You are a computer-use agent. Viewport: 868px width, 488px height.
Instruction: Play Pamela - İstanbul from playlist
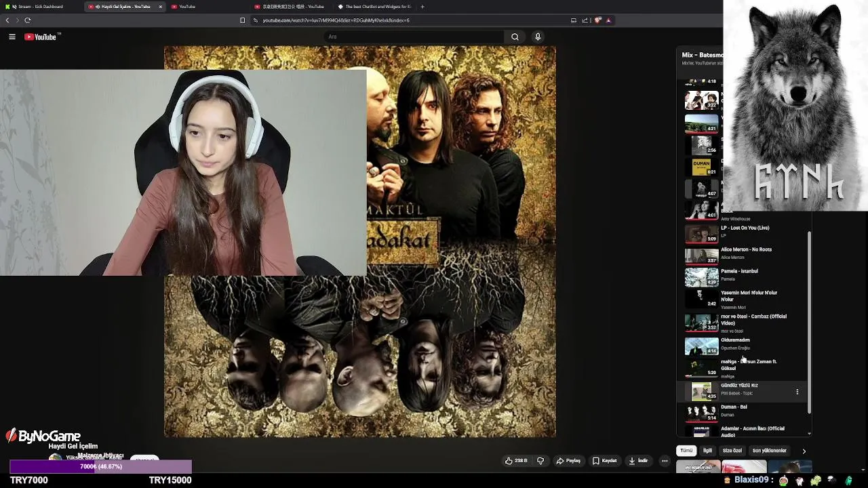[739, 271]
